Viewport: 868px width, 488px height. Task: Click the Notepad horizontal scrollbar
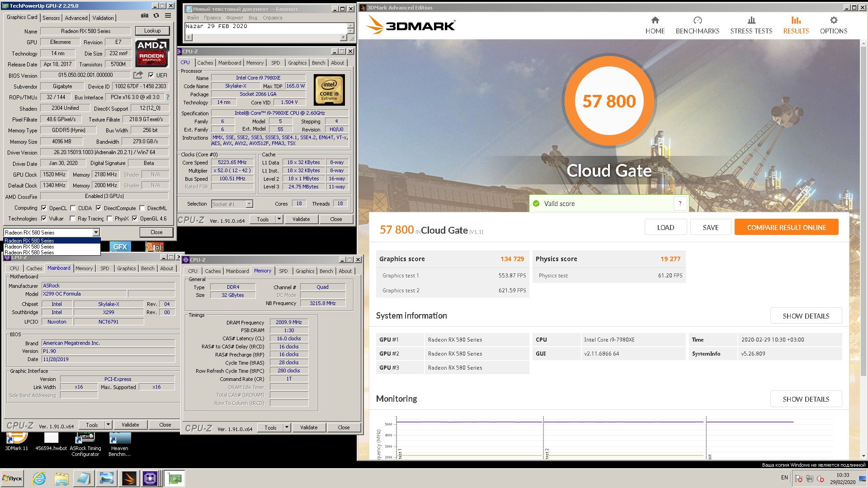[x=266, y=38]
